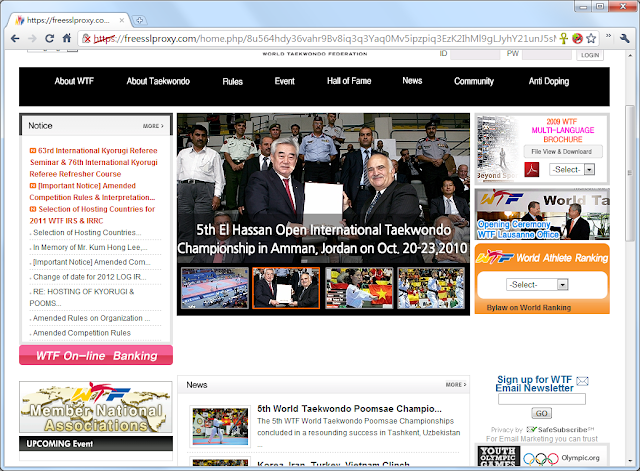
Task: Open the Event menu
Action: pyautogui.click(x=284, y=81)
